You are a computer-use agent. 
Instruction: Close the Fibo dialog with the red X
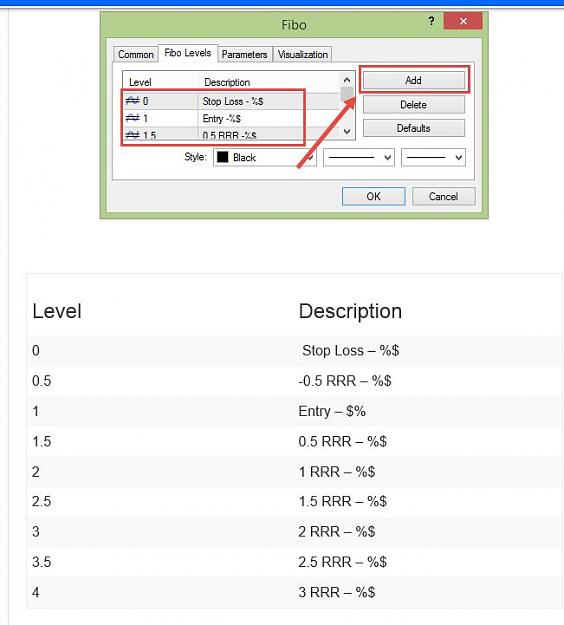(x=463, y=21)
